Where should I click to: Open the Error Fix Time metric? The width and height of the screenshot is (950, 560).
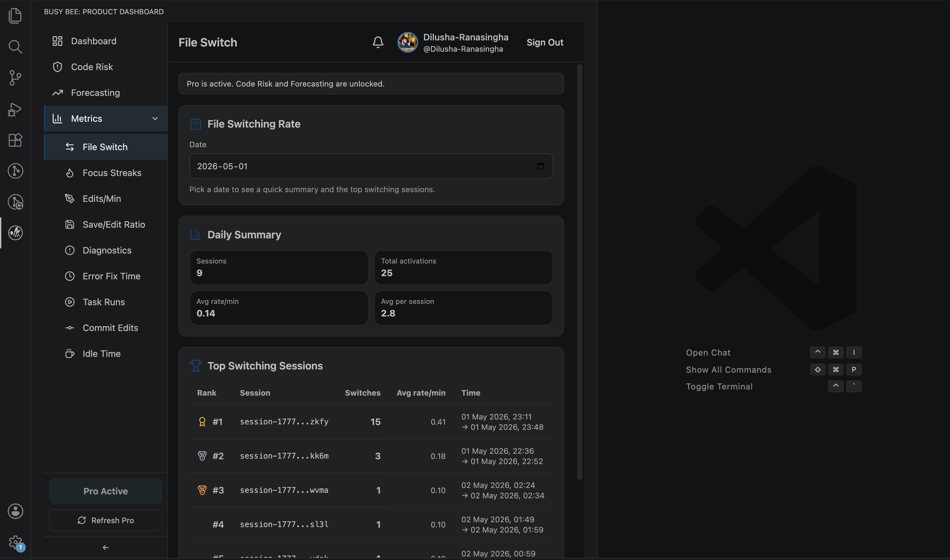point(106,276)
